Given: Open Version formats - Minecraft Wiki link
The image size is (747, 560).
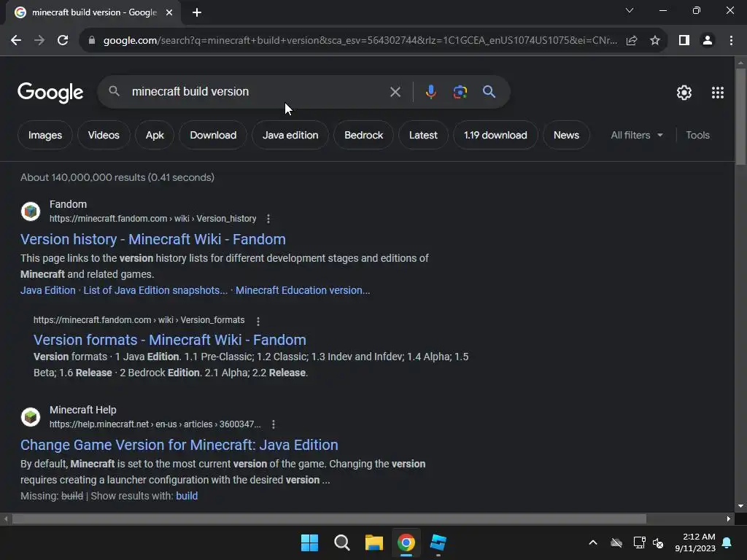Looking at the screenshot, I should (169, 340).
